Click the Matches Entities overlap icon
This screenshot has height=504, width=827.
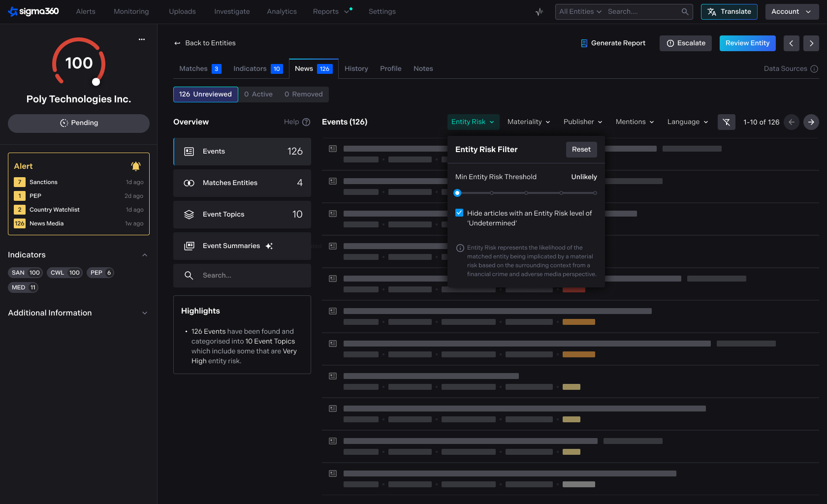(x=189, y=183)
